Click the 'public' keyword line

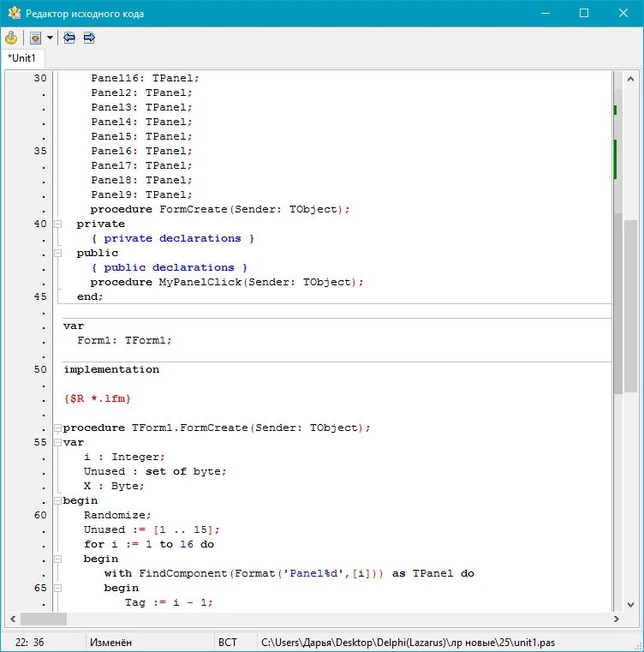coord(98,253)
